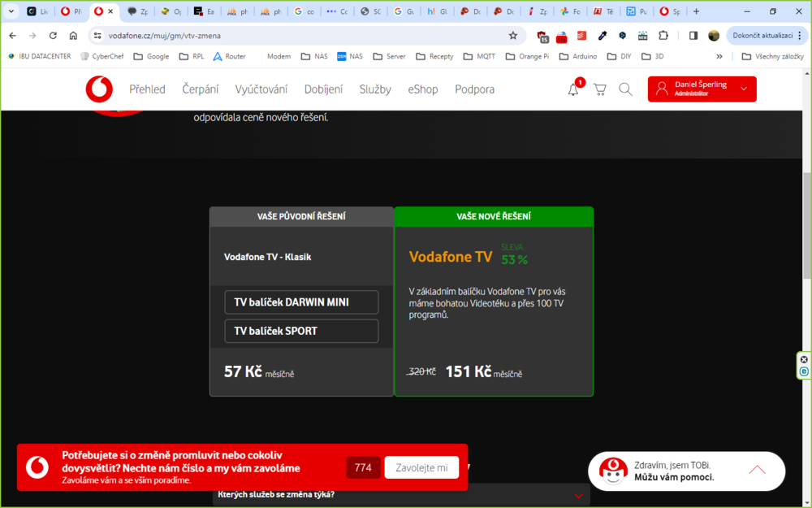Open the tab search dropdown arrow
This screenshot has height=508, width=812.
click(x=11, y=11)
